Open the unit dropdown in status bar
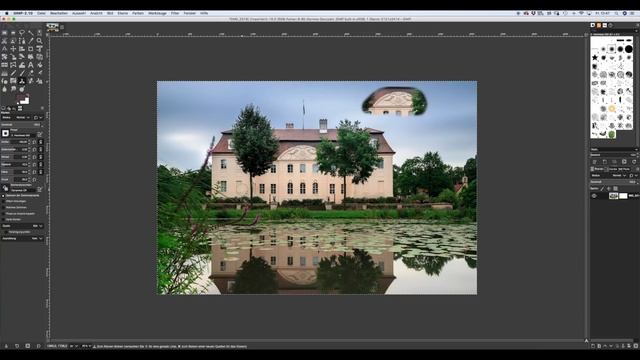The width and height of the screenshot is (640, 360). tap(73, 346)
